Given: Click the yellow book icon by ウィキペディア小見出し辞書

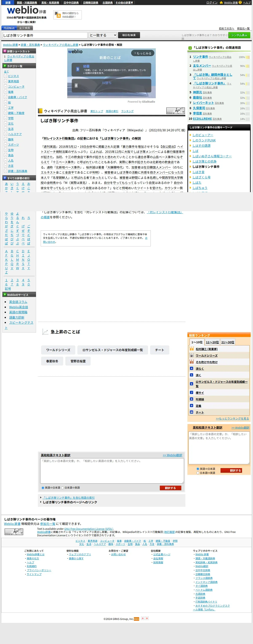Looking at the screenshot, I should (x=40, y=111).
